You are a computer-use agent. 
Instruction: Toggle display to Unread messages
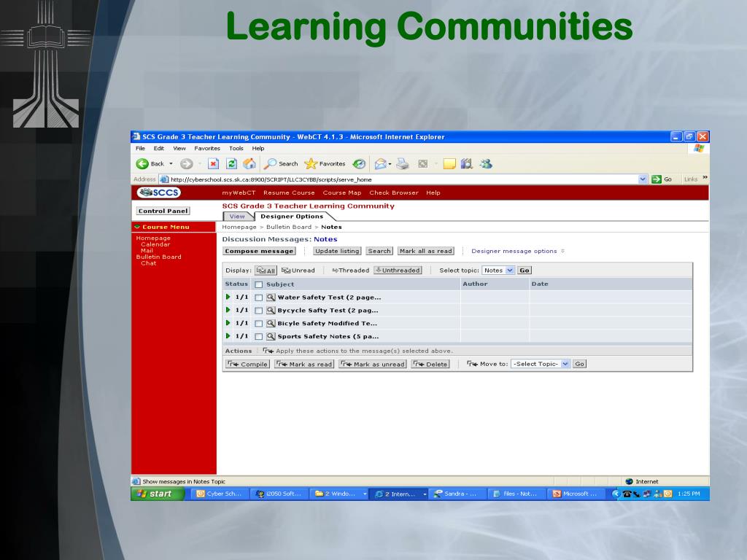298,271
